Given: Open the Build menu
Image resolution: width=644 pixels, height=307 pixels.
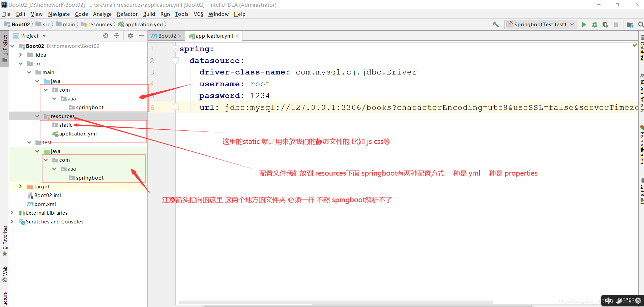Looking at the screenshot, I should [x=149, y=14].
